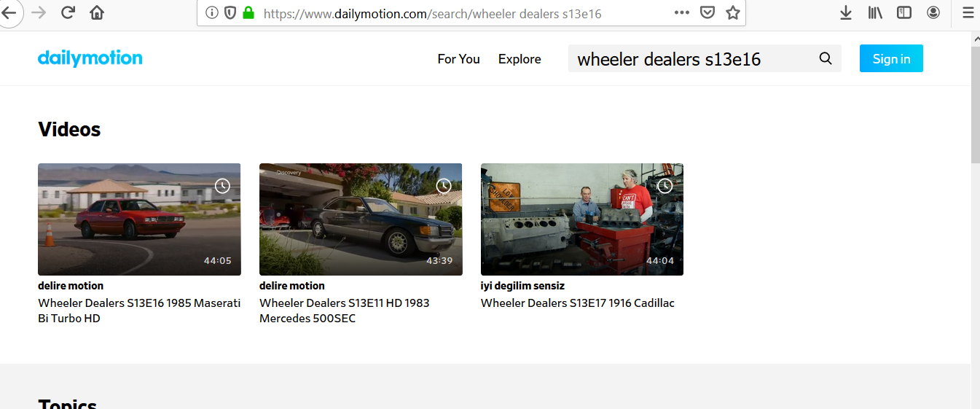Screen dimensions: 980x409
Task: Click the green padlock security icon
Action: tap(248, 12)
